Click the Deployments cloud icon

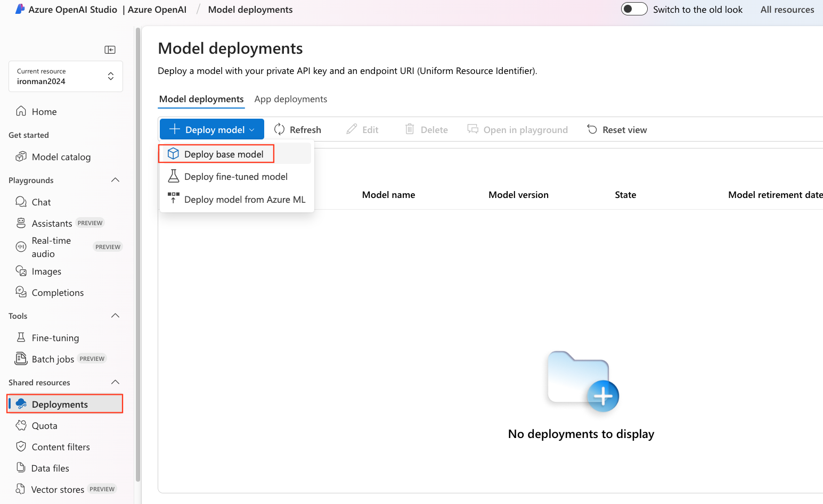[x=21, y=404]
